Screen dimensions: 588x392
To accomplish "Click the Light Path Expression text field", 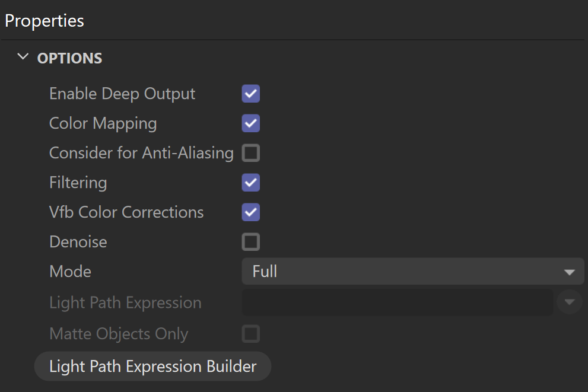I will 398,302.
